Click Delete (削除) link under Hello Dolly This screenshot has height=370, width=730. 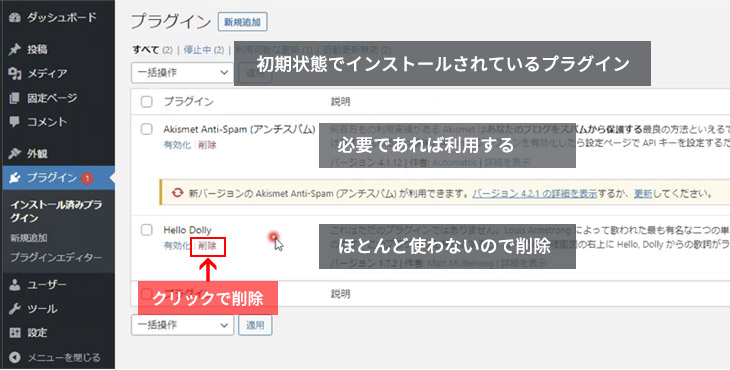click(x=207, y=246)
